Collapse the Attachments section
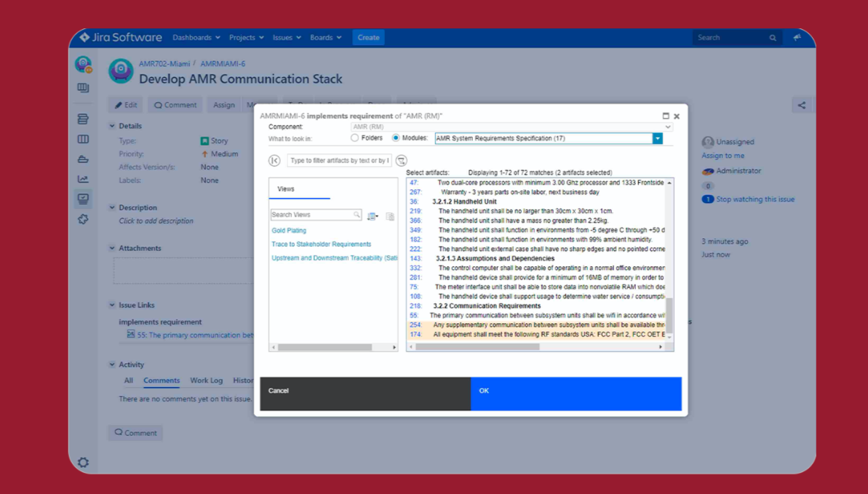Screen dimensions: 868x494 point(112,249)
